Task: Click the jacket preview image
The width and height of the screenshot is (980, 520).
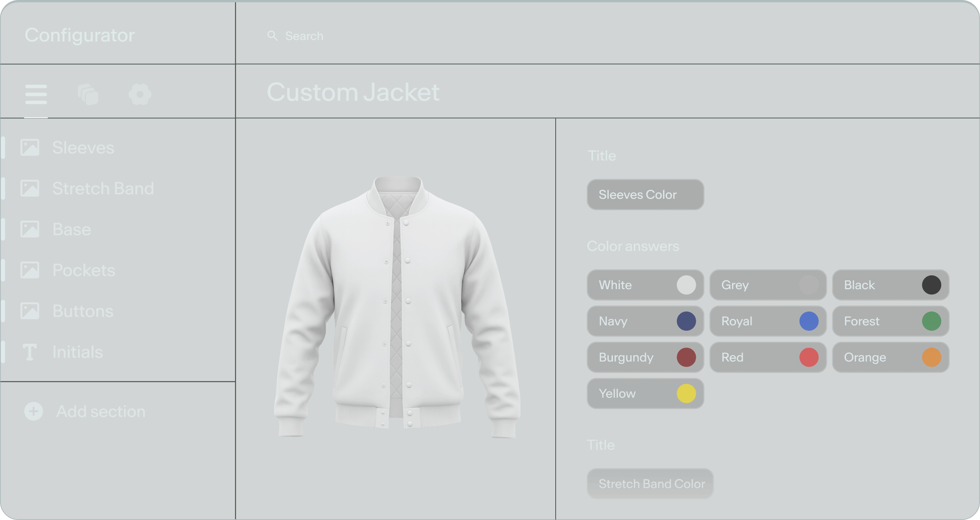Action: tap(397, 307)
